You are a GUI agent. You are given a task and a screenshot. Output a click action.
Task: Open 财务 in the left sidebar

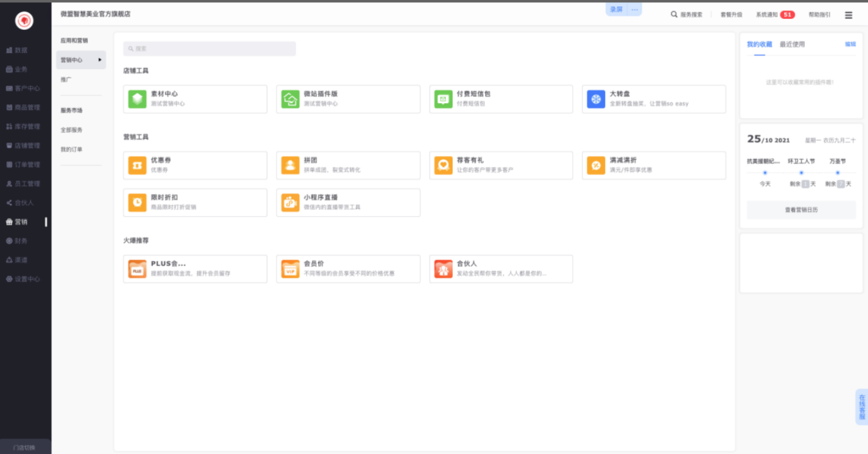[21, 241]
